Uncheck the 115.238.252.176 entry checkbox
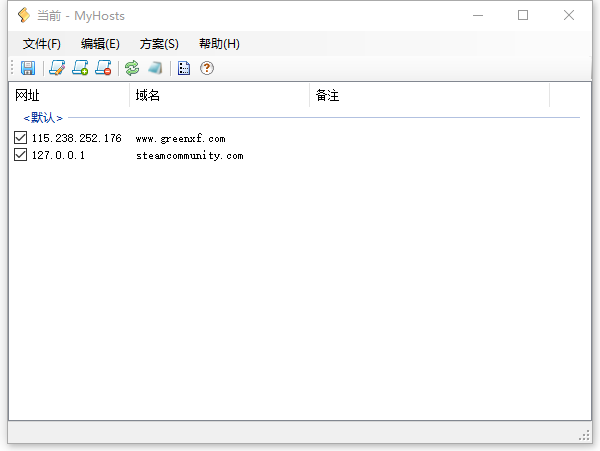Image resolution: width=600 pixels, height=451 pixels. [x=20, y=137]
